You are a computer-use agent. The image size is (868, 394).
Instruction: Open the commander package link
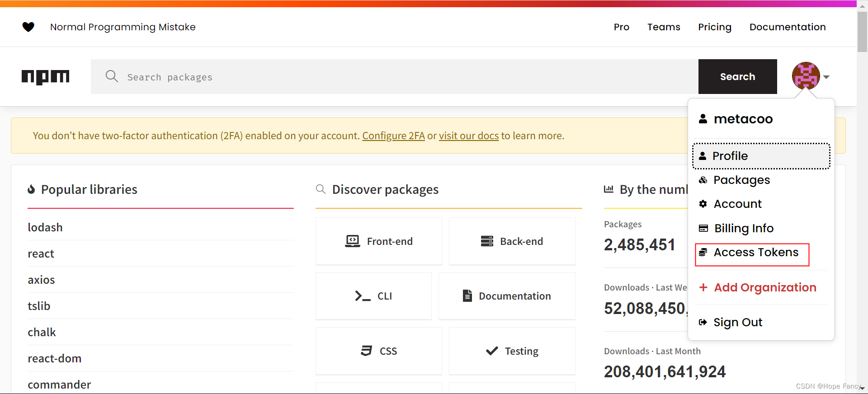[59, 385]
